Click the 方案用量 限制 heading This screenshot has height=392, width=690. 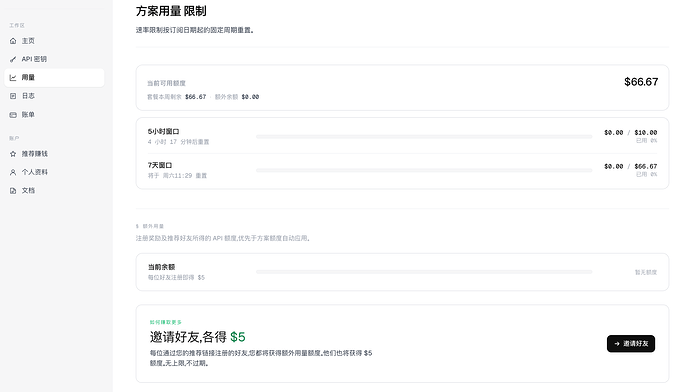pos(171,11)
